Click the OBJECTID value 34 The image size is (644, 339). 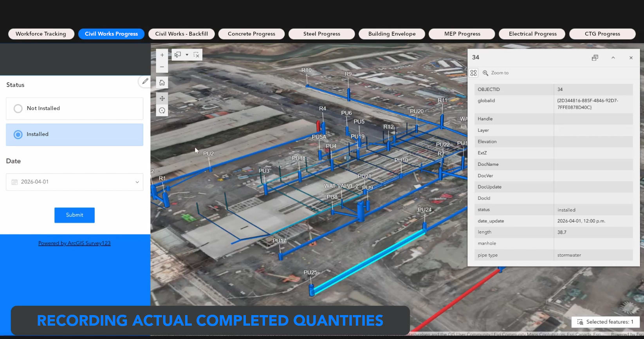[x=560, y=89]
